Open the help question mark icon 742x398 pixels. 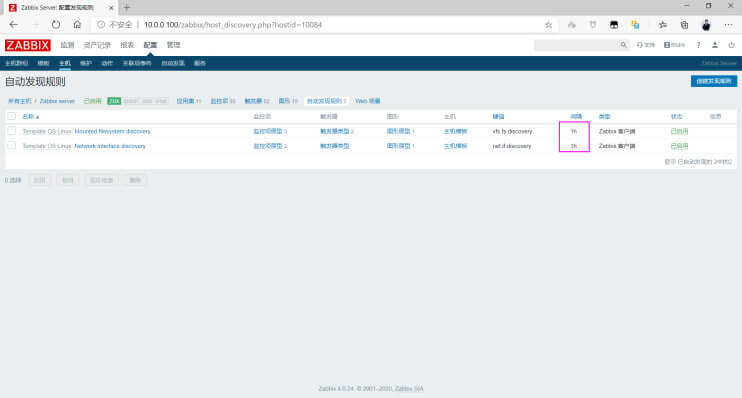698,45
